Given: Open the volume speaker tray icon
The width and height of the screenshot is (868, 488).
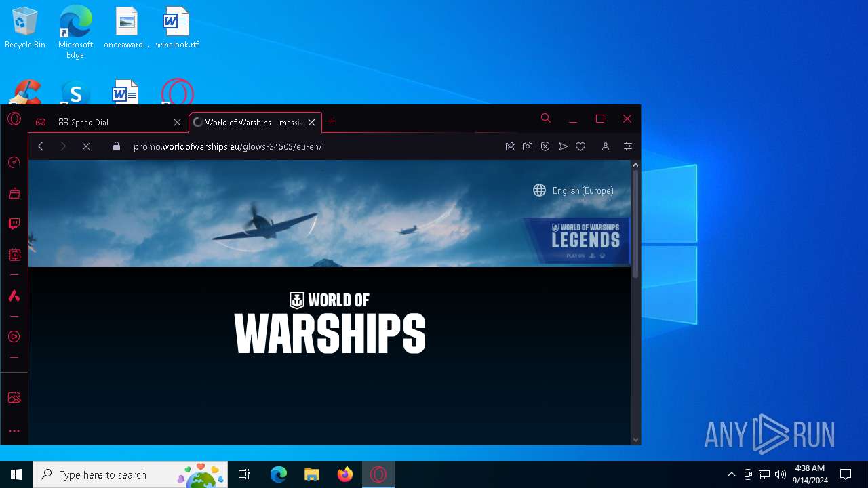Looking at the screenshot, I should [781, 474].
